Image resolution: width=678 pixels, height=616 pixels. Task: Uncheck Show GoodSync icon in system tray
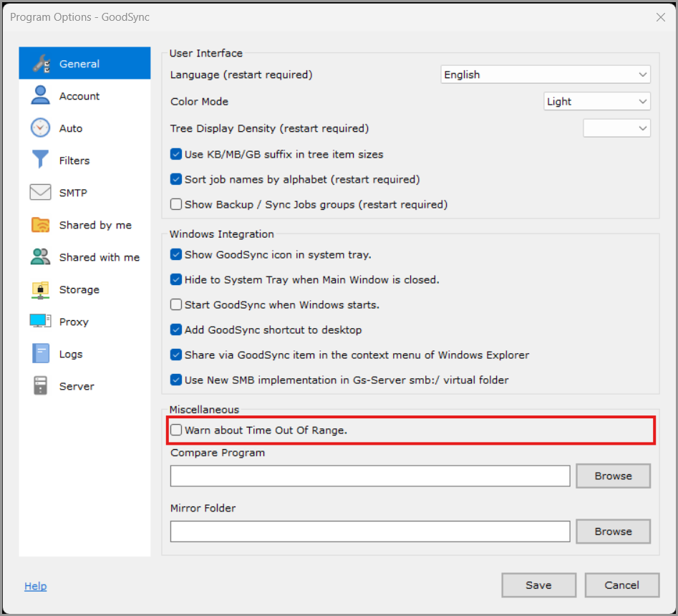pos(176,254)
